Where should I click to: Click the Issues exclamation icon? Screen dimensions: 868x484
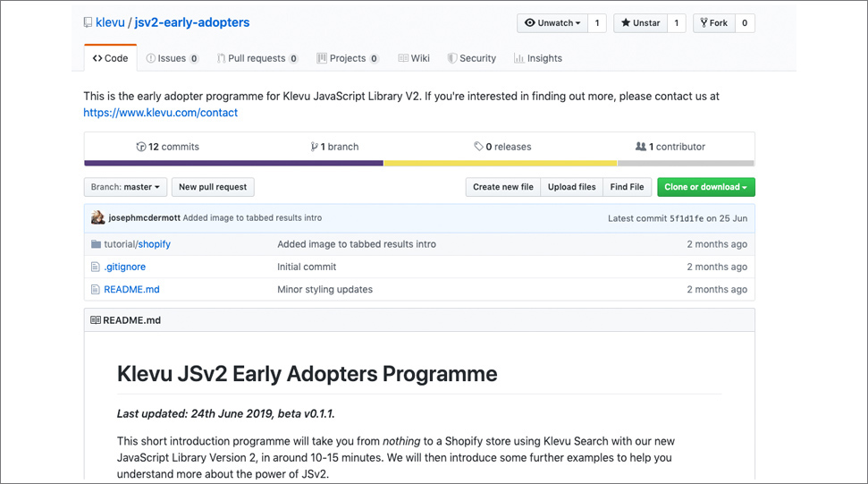tap(150, 58)
